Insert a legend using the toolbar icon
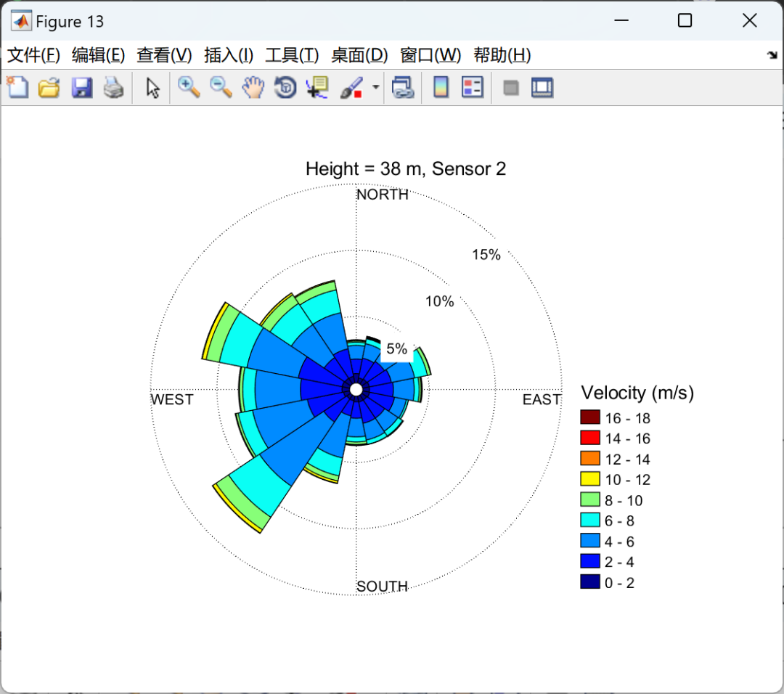Viewport: 784px width, 694px height. point(473,88)
